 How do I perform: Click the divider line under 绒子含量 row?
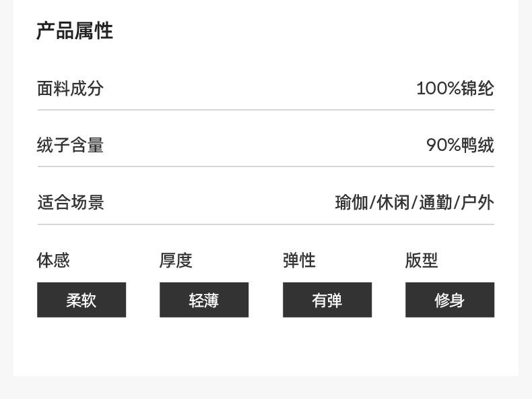[x=265, y=166]
